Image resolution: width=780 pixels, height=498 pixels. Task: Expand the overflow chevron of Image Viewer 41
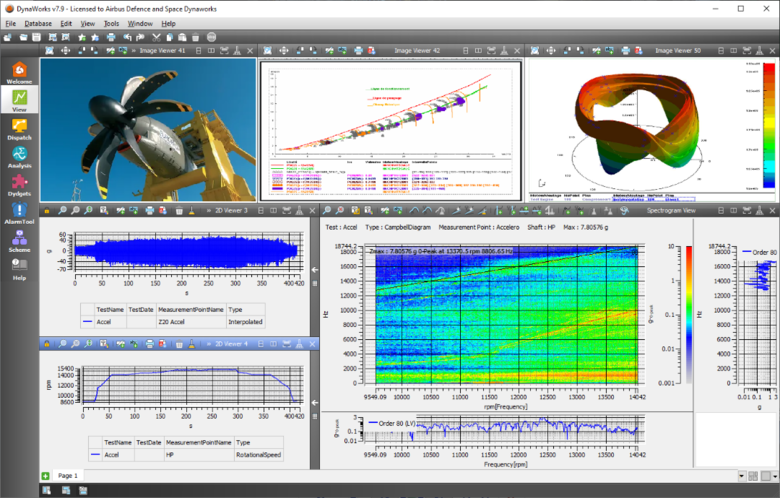pos(133,50)
